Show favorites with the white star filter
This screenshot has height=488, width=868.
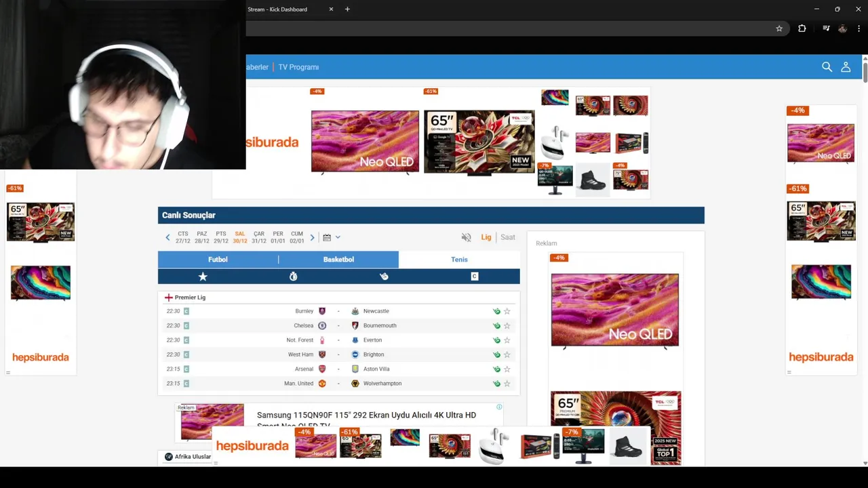[203, 277]
